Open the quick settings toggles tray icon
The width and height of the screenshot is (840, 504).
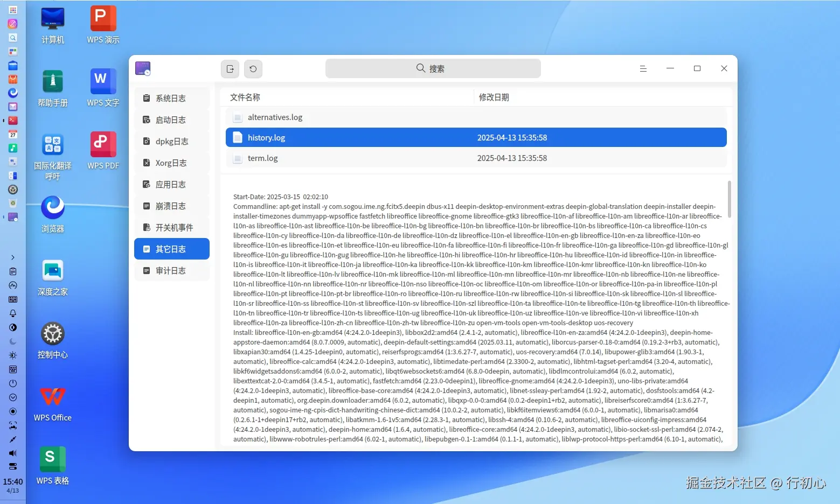point(13,466)
